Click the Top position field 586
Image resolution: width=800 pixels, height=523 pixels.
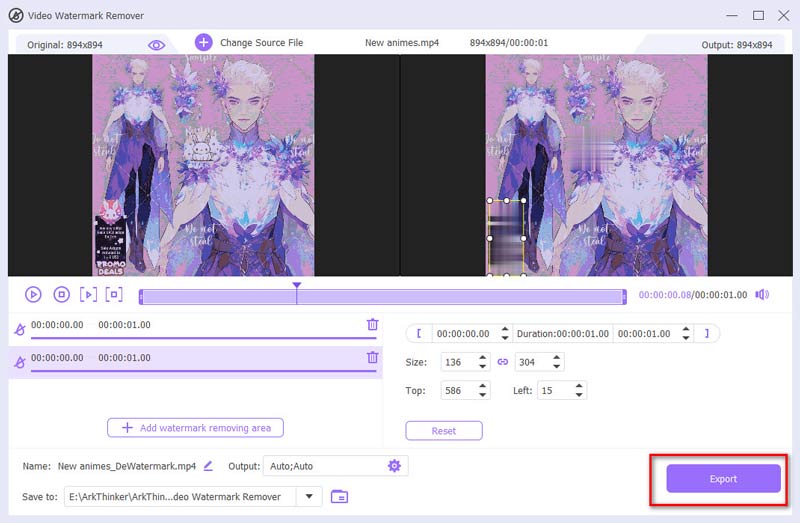[458, 390]
